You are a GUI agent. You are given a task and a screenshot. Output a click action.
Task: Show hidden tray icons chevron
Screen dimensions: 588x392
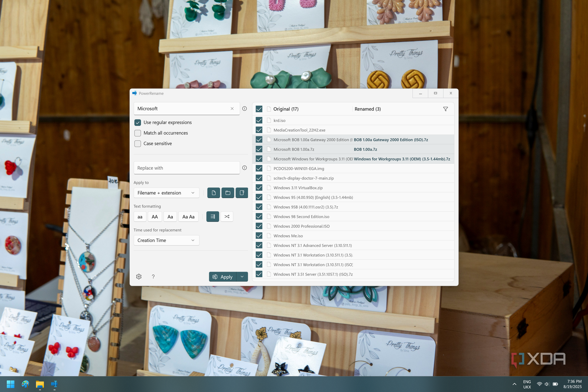pyautogui.click(x=514, y=384)
